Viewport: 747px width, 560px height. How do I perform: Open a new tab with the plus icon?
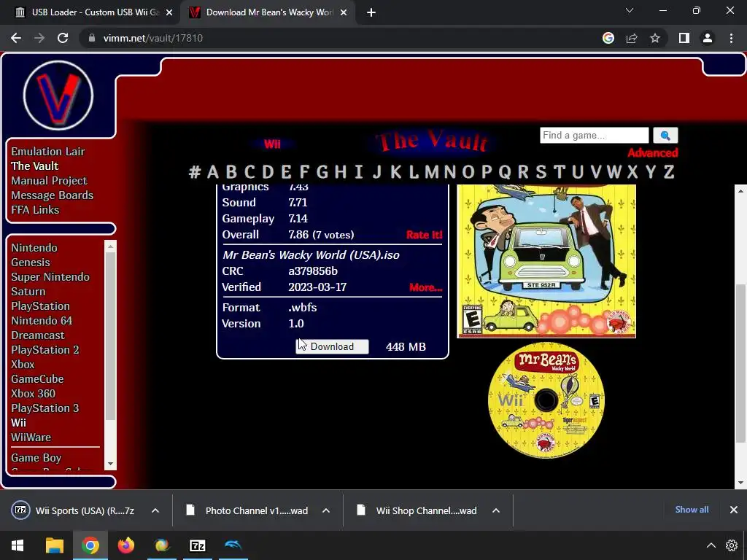tap(371, 12)
